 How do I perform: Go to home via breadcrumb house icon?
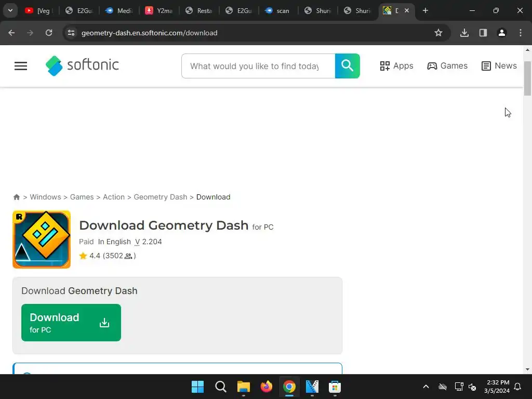click(16, 197)
